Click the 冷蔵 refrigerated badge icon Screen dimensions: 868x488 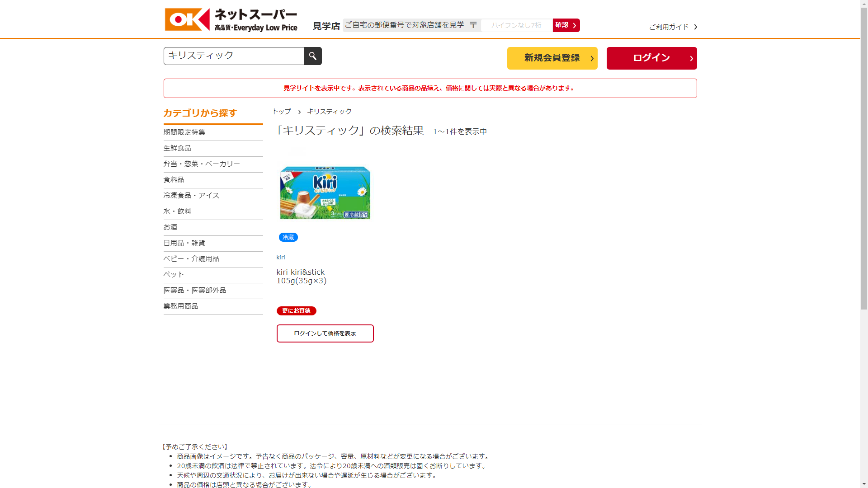tap(288, 237)
